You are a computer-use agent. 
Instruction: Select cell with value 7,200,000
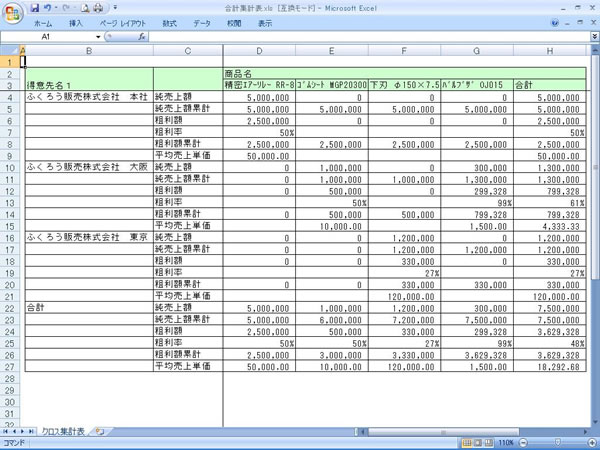tap(404, 320)
